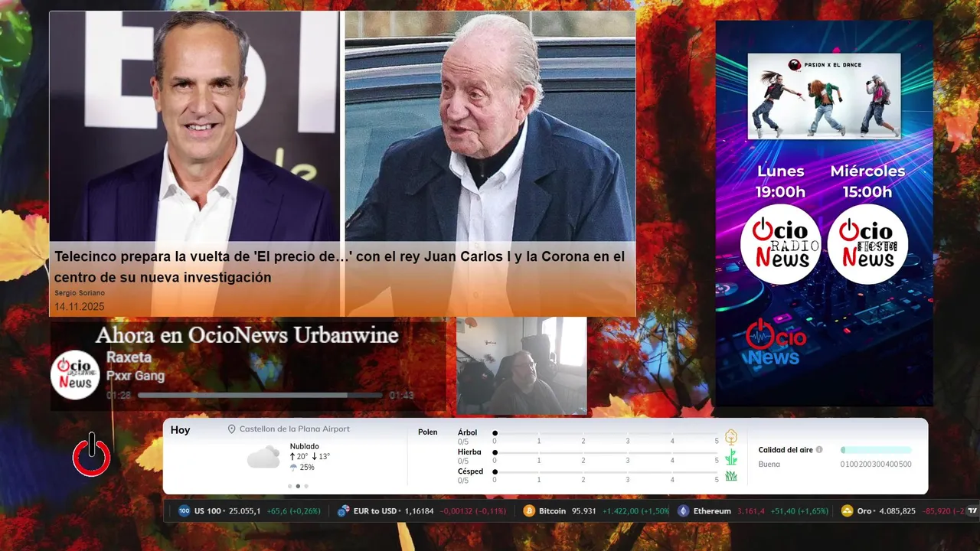Click the song title Raxeta
Screen dimensions: 980x551
pyautogui.click(x=129, y=357)
